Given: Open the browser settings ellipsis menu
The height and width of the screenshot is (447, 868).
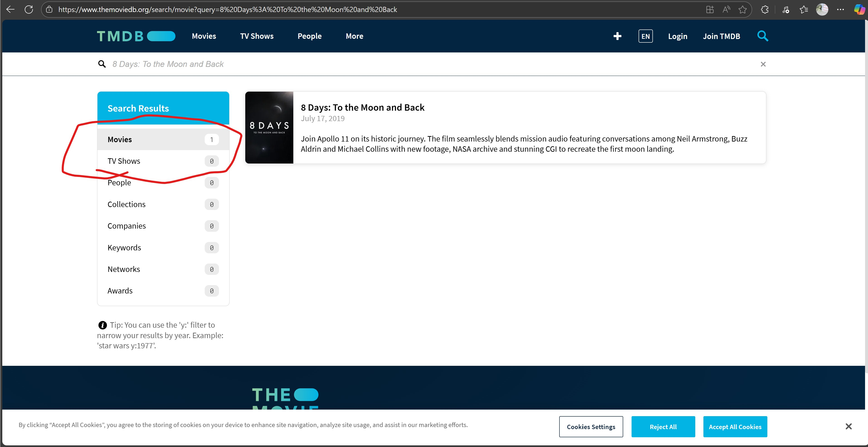Looking at the screenshot, I should tap(840, 10).
